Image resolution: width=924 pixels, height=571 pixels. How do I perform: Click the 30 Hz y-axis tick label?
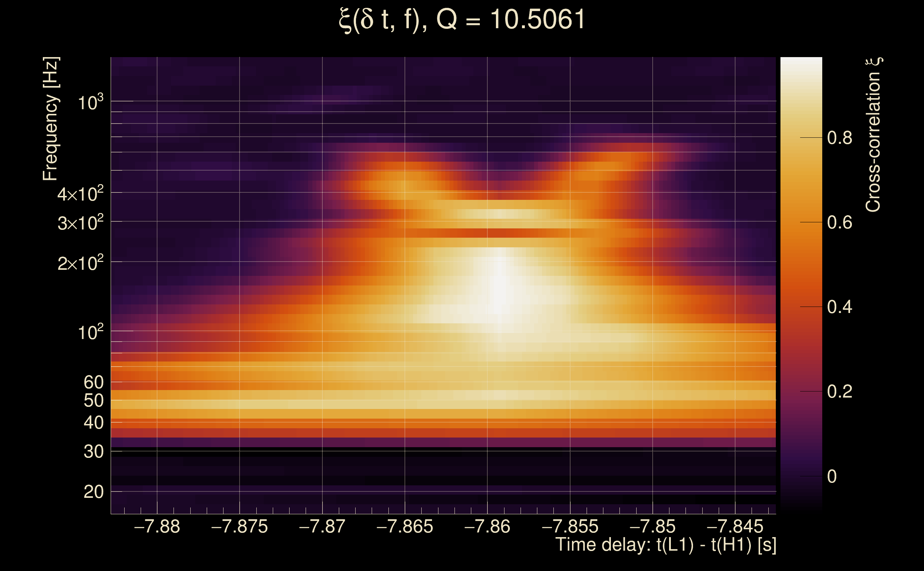(x=93, y=452)
